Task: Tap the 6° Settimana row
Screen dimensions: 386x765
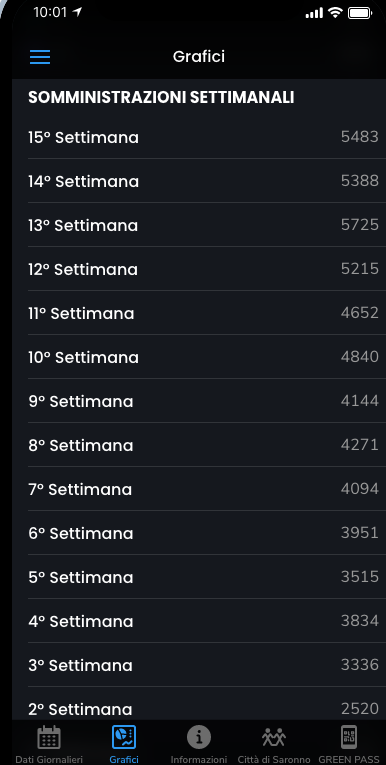Action: (203, 533)
